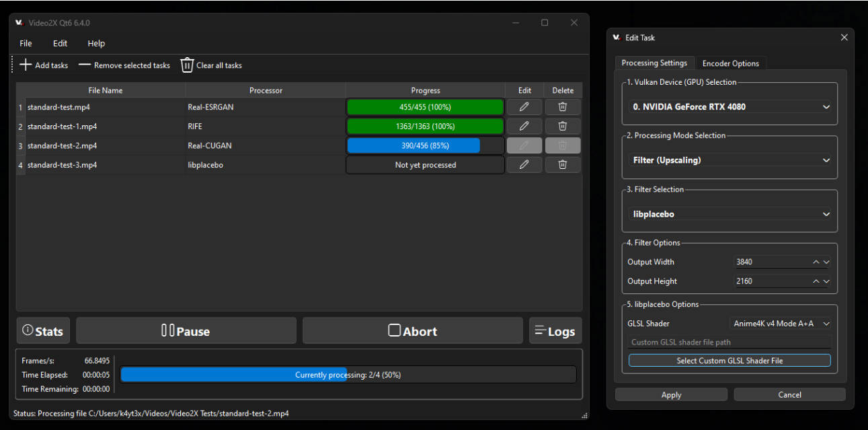Select the standard-test.mp4 file name
Screen dimensions: 868x430
click(x=58, y=107)
